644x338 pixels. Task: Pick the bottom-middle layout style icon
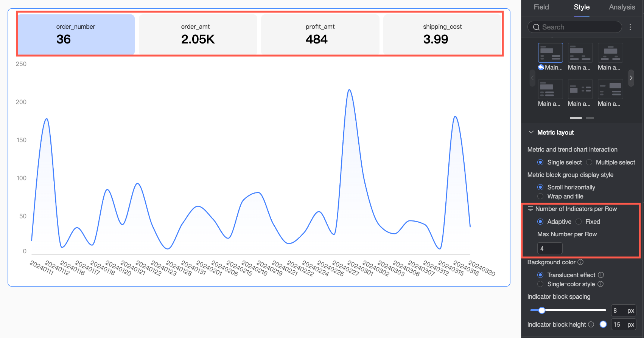coord(580,89)
